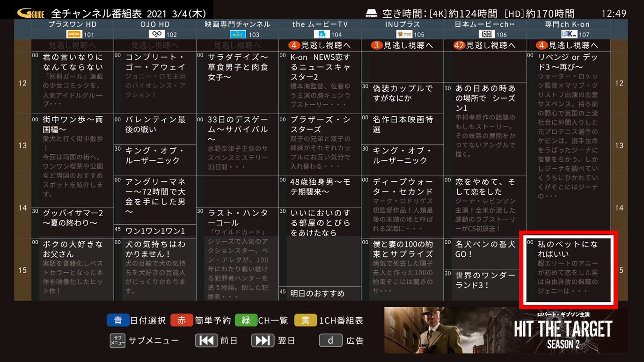Select program 犬の気持ちはわかりません！
The height and width of the screenshot is (362, 644).
click(x=155, y=269)
